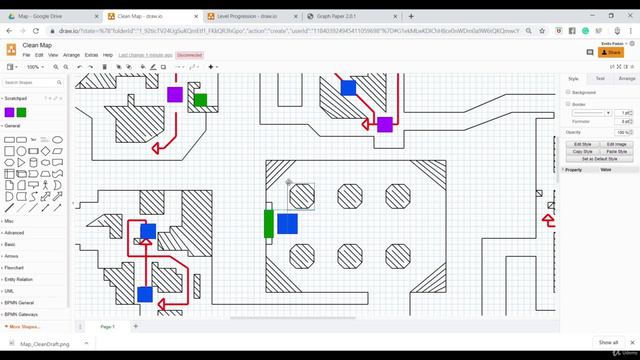Image resolution: width=640 pixels, height=360 pixels.
Task: Open the File menu
Action: click(x=27, y=55)
